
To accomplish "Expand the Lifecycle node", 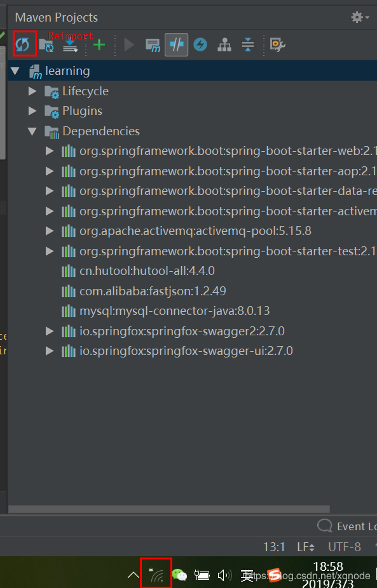I will click(x=32, y=91).
